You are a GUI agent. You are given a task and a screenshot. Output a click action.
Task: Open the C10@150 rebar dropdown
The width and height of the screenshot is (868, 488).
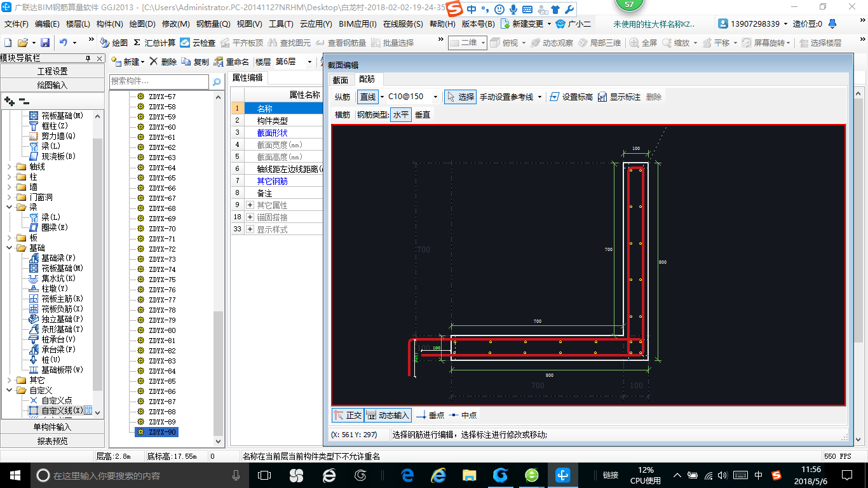435,97
